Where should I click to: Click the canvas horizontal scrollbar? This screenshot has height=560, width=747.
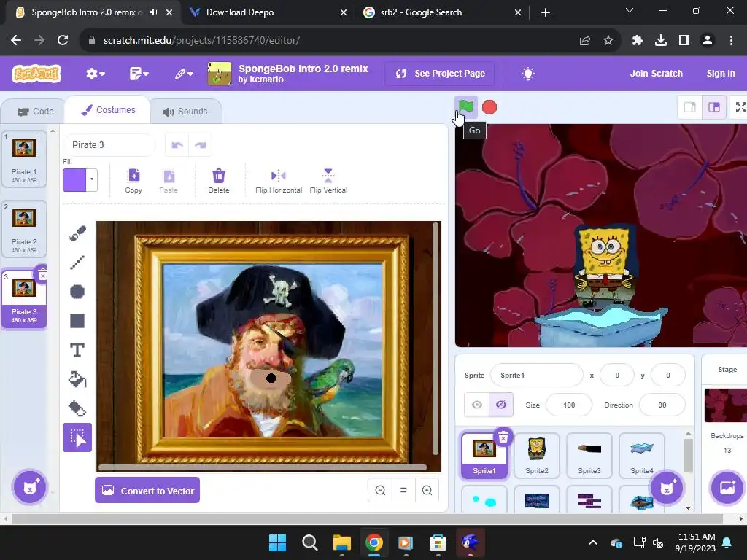263,467
